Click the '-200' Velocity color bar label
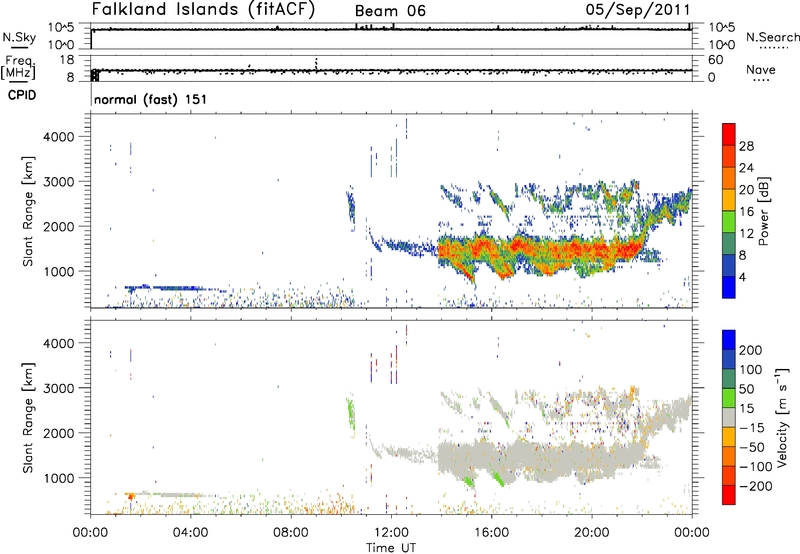The width and height of the screenshot is (800, 554). pyautogui.click(x=756, y=486)
